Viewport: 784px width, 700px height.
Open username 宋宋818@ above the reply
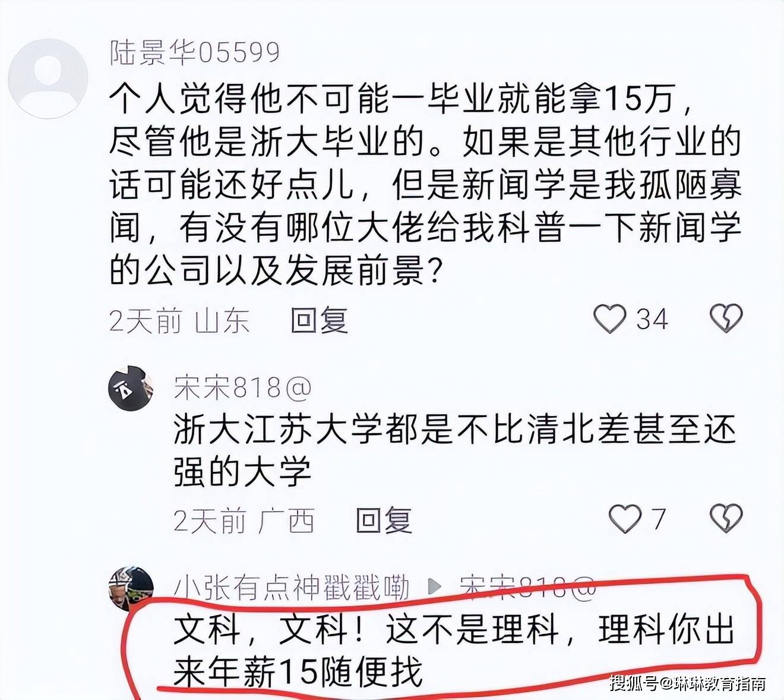tap(243, 388)
